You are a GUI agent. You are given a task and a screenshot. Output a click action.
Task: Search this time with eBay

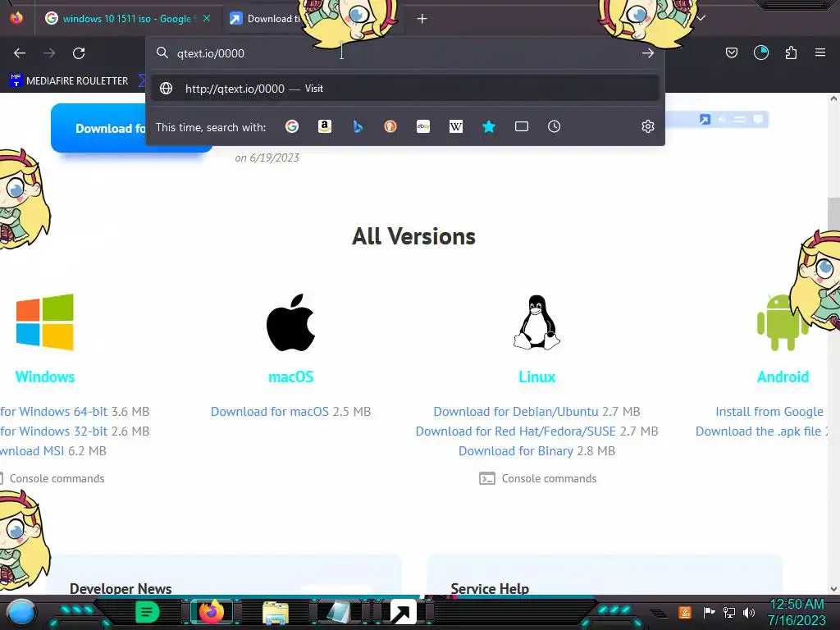coord(423,126)
